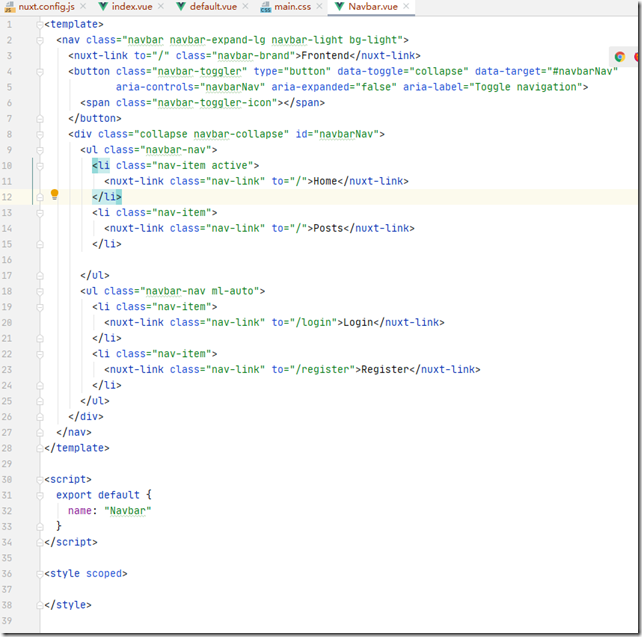Collapse the template block fold marker
642x637 pixels.
(x=40, y=25)
